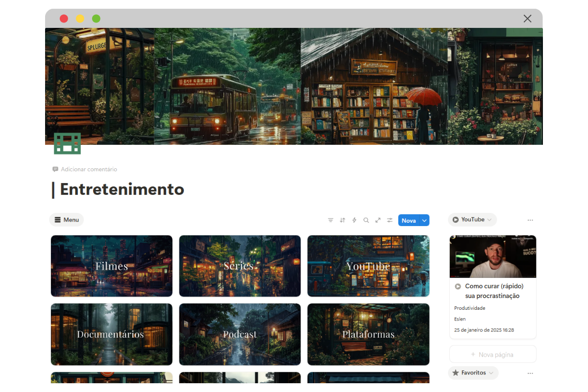Open the Documentários gallery card
Viewport: 588px width, 392px height.
[112, 334]
